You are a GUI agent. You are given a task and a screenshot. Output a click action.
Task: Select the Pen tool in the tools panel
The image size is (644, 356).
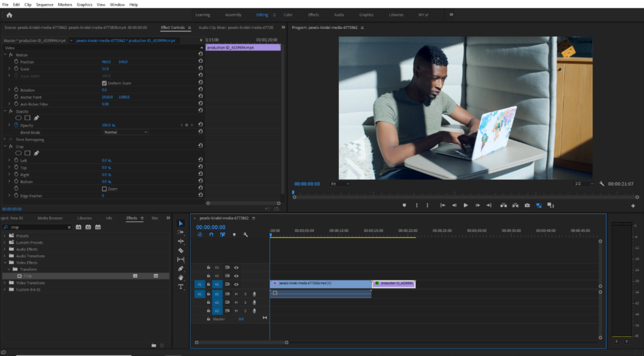pyautogui.click(x=181, y=269)
